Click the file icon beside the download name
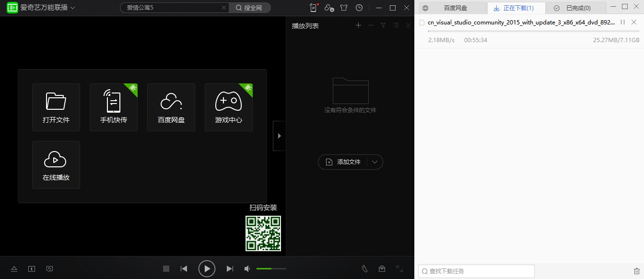Image resolution: width=644 pixels, height=279 pixels. tap(422, 23)
